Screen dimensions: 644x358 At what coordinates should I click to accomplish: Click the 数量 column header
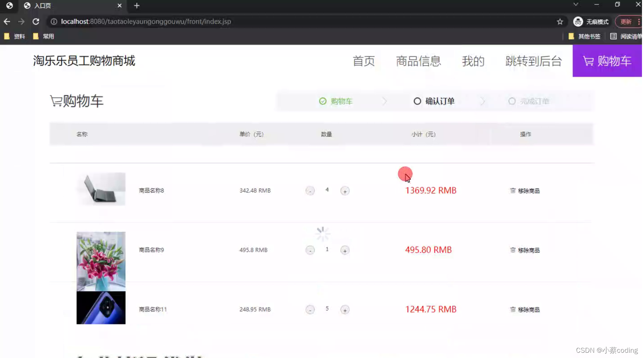click(x=326, y=134)
